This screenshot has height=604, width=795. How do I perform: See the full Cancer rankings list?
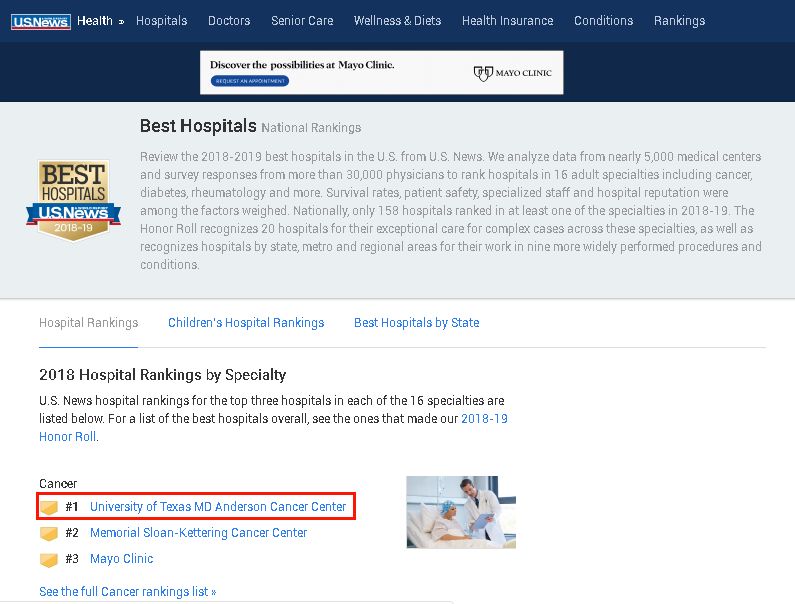click(x=128, y=592)
